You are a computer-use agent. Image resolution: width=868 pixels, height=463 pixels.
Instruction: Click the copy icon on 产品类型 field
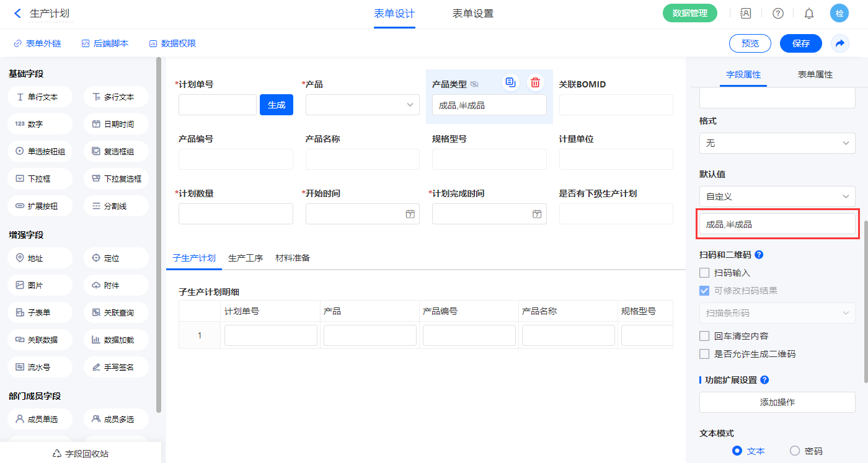(x=510, y=83)
